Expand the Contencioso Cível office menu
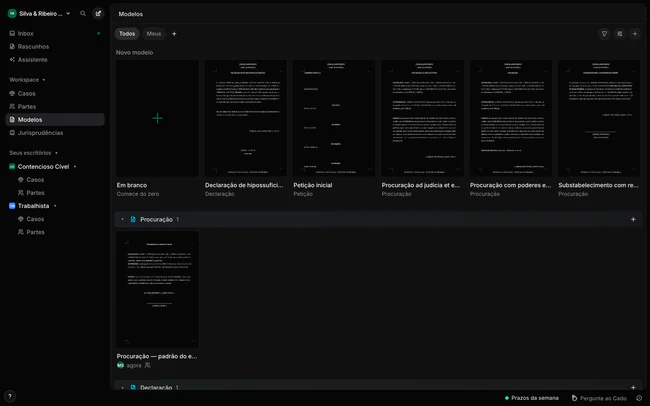650x406 pixels. [75, 167]
